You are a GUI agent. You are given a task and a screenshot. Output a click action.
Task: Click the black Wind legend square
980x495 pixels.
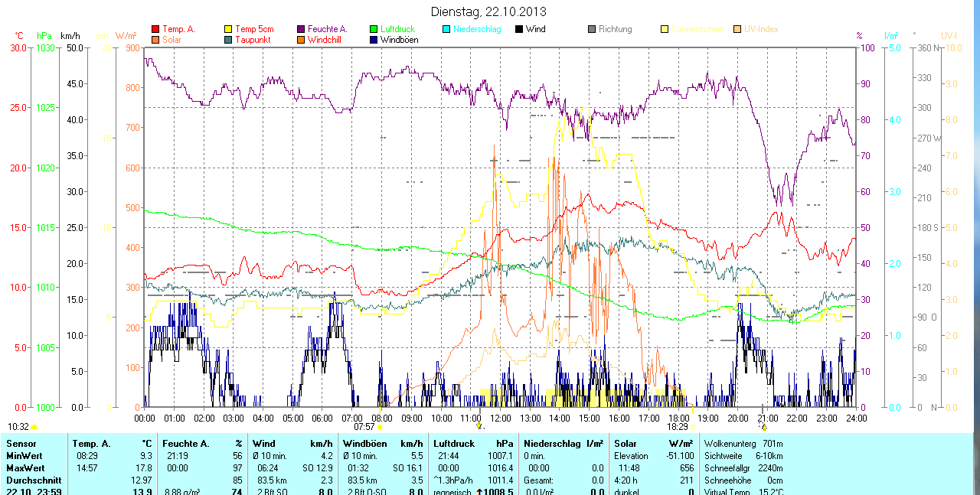point(519,29)
